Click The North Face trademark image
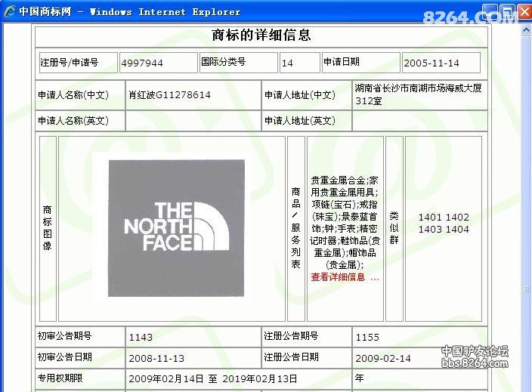 pos(176,228)
